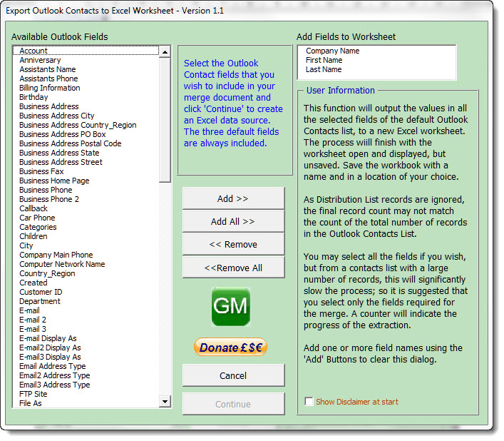The height and width of the screenshot is (441, 504).
Task: Select the Car Phone field
Action: (x=86, y=218)
